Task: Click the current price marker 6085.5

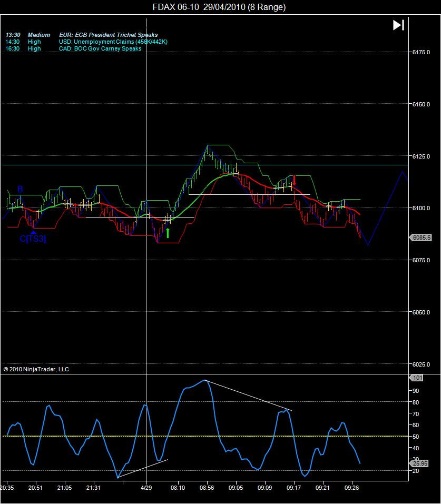Action: 420,238
